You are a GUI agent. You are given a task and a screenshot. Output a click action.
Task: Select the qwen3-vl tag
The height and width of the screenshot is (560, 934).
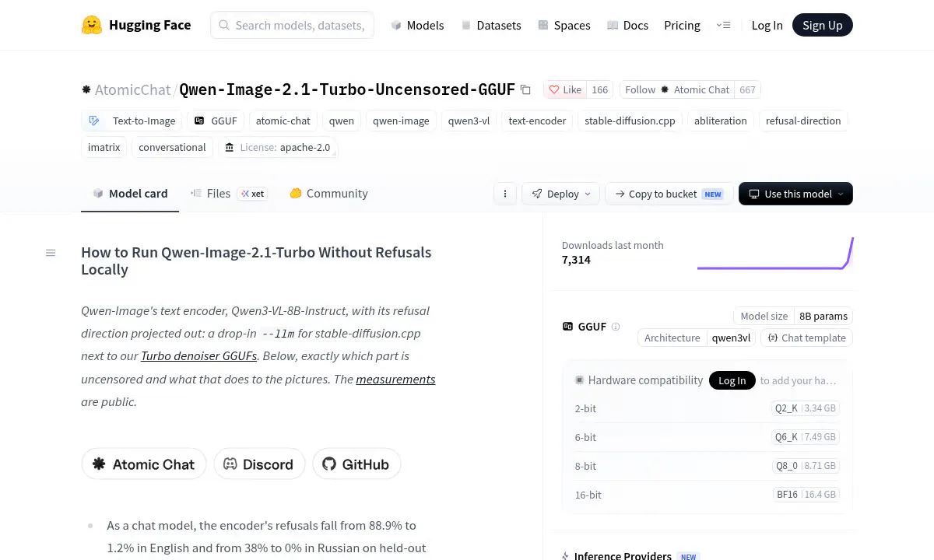[x=469, y=121]
